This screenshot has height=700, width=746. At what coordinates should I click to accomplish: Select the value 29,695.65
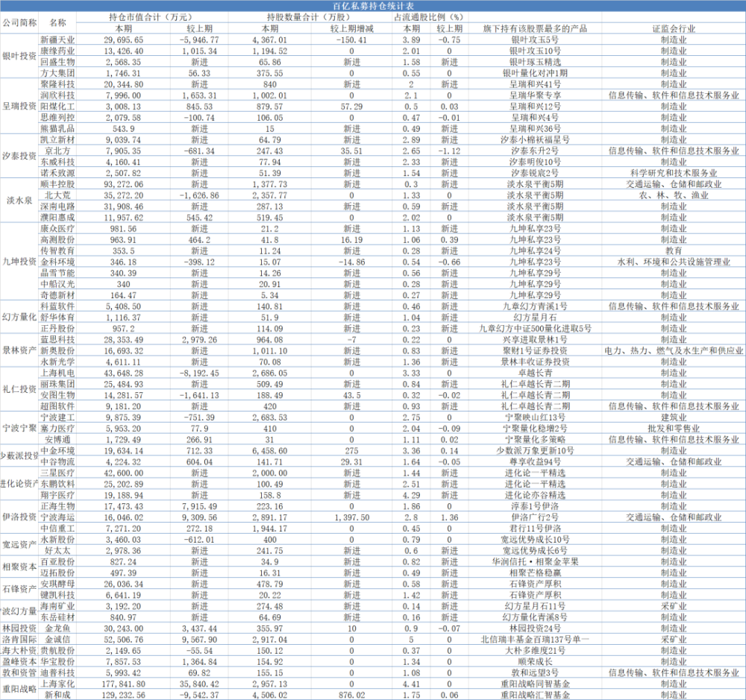click(x=123, y=40)
